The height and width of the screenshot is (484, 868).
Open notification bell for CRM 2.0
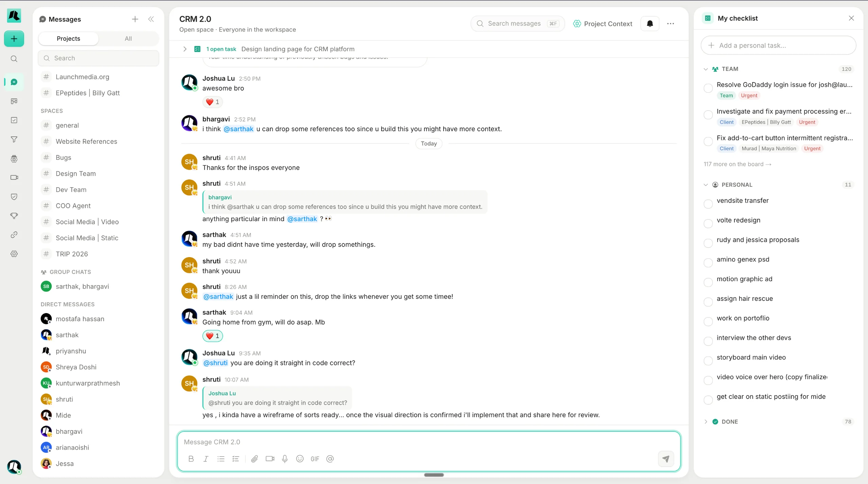coord(650,23)
